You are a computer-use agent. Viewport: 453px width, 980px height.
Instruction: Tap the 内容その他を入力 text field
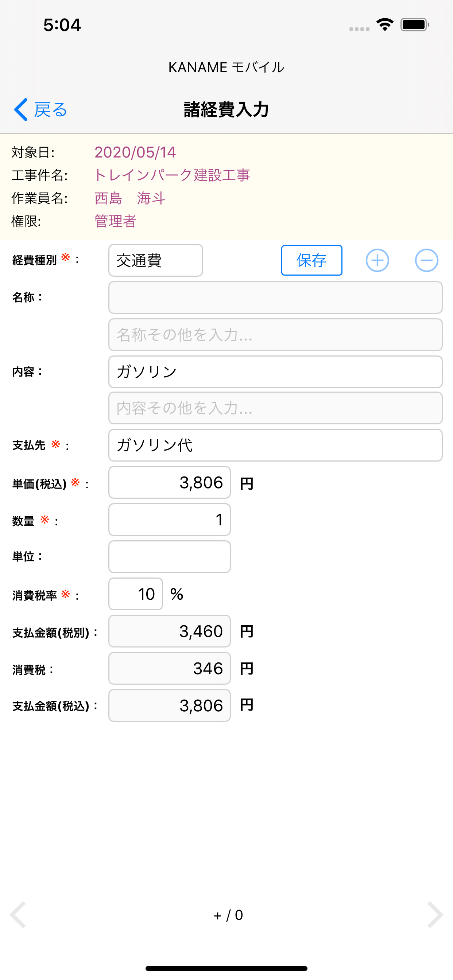[275, 408]
